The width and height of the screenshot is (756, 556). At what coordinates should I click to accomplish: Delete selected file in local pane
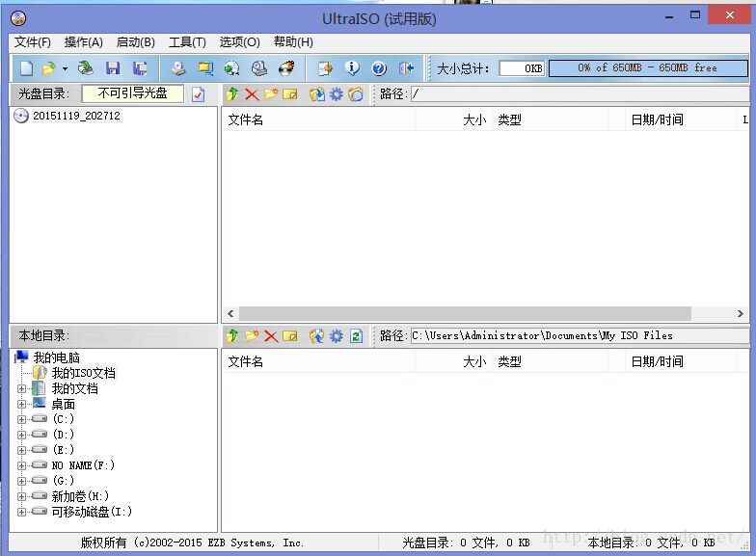pos(271,335)
